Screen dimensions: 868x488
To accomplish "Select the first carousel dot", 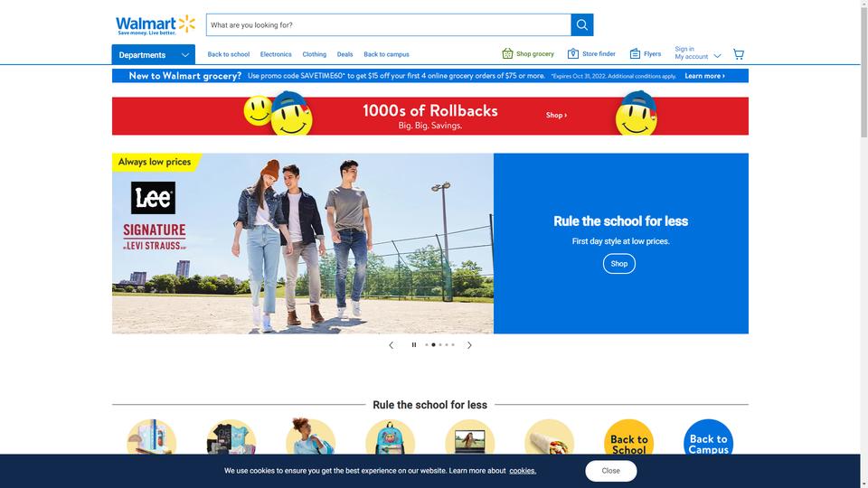I will coord(426,344).
